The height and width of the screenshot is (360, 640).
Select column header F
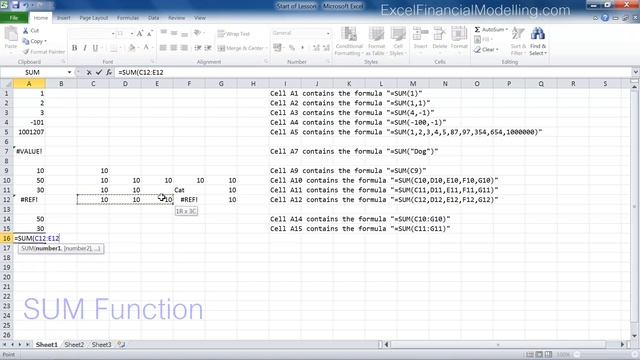[x=189, y=84]
